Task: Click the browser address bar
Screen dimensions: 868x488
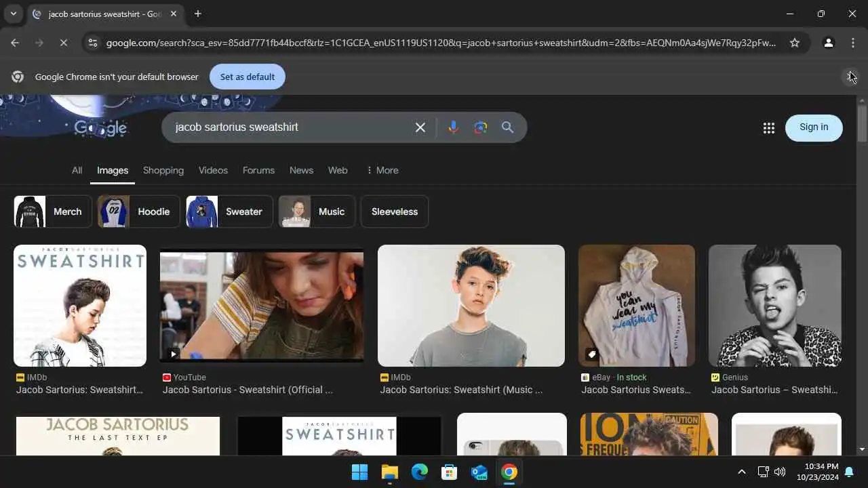Action: (x=441, y=43)
